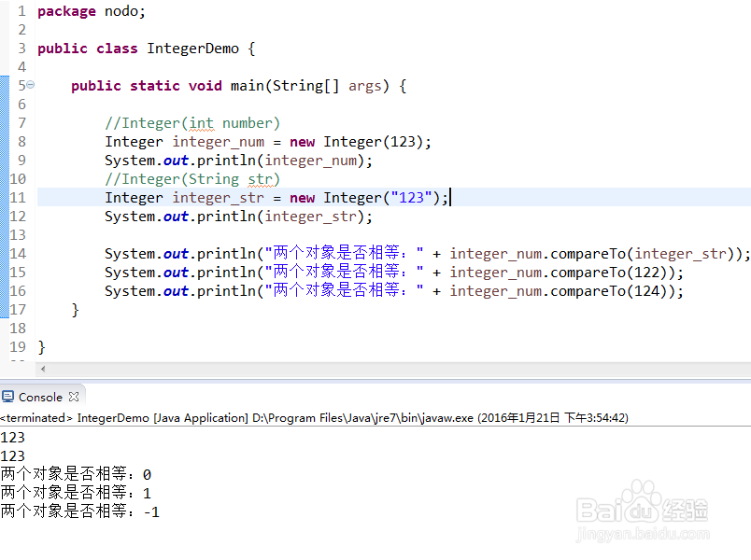Viewport: 751px width, 560px height.
Task: Click 'main' in the method declaration
Action: pos(248,86)
